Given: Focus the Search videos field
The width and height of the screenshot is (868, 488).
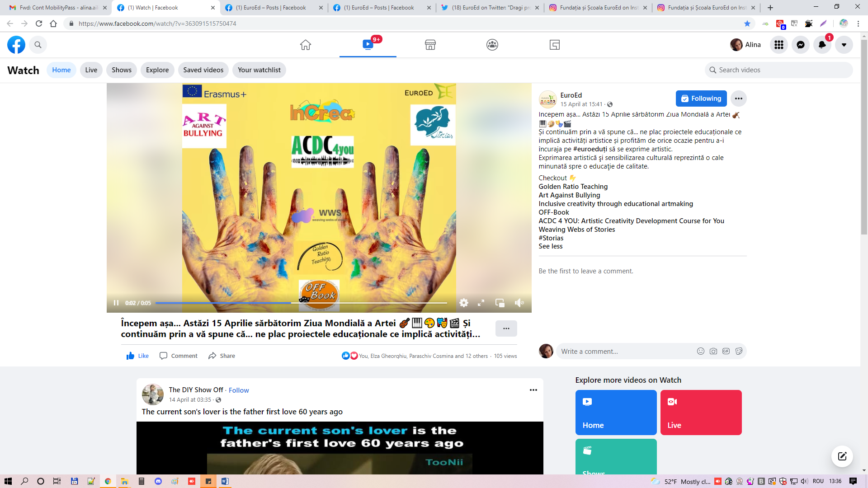Looking at the screenshot, I should [778, 70].
